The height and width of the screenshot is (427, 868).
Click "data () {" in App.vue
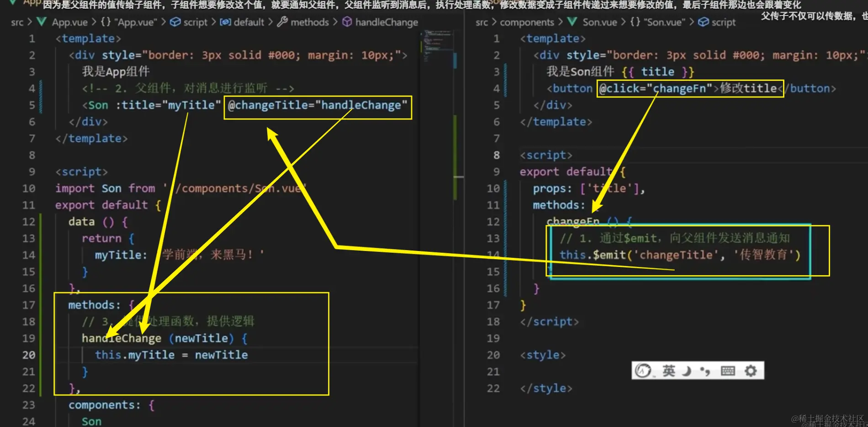pyautogui.click(x=98, y=222)
